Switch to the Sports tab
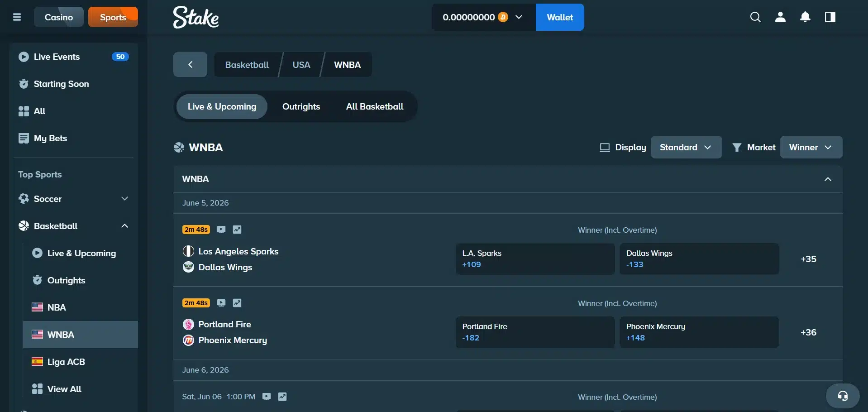Screen dimensions: 868x412 113,17
